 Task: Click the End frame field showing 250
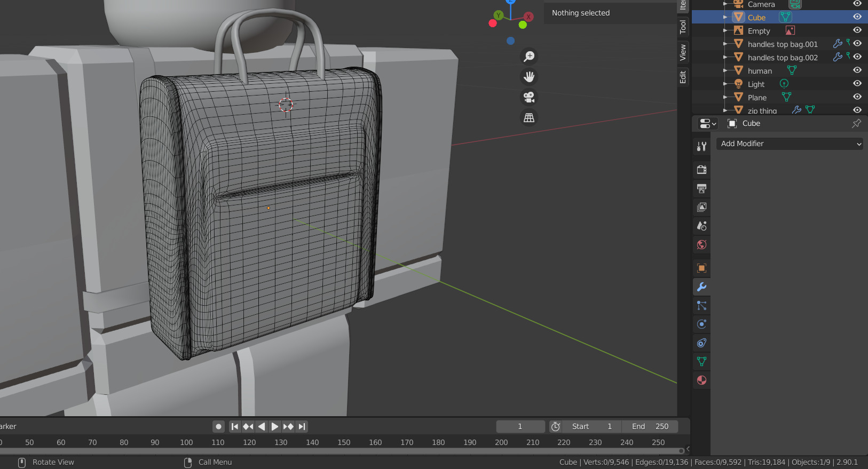coord(650,426)
